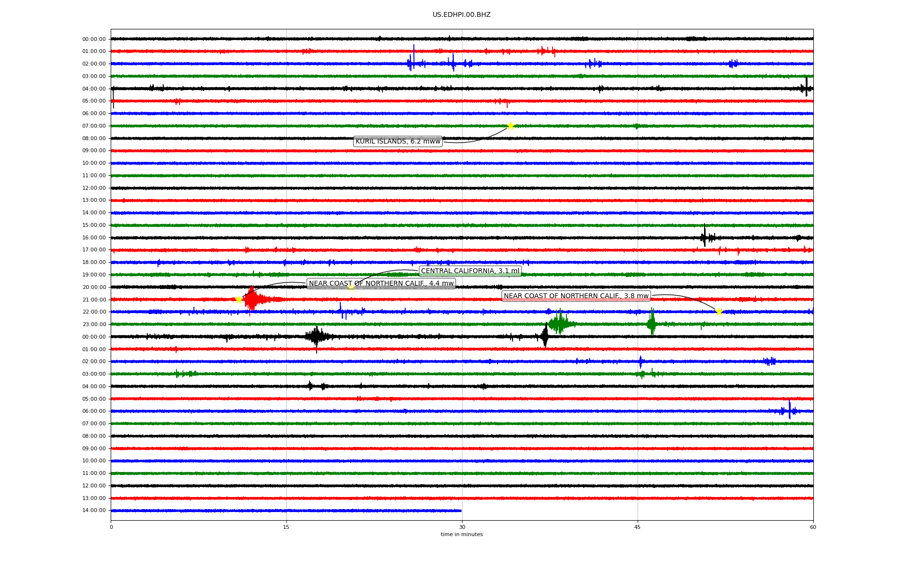Click the star marker on 22:00:00 trace
Viewport: 924px width, 578px height.
point(719,312)
